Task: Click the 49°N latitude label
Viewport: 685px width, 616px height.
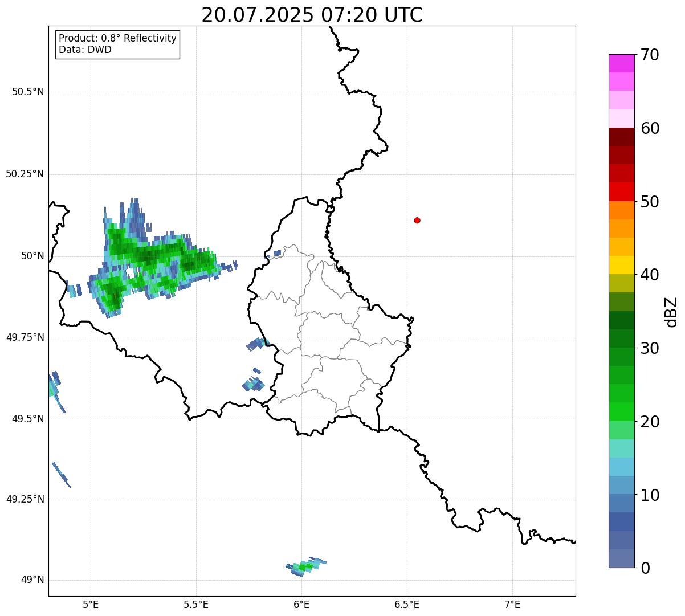Action: tap(32, 580)
